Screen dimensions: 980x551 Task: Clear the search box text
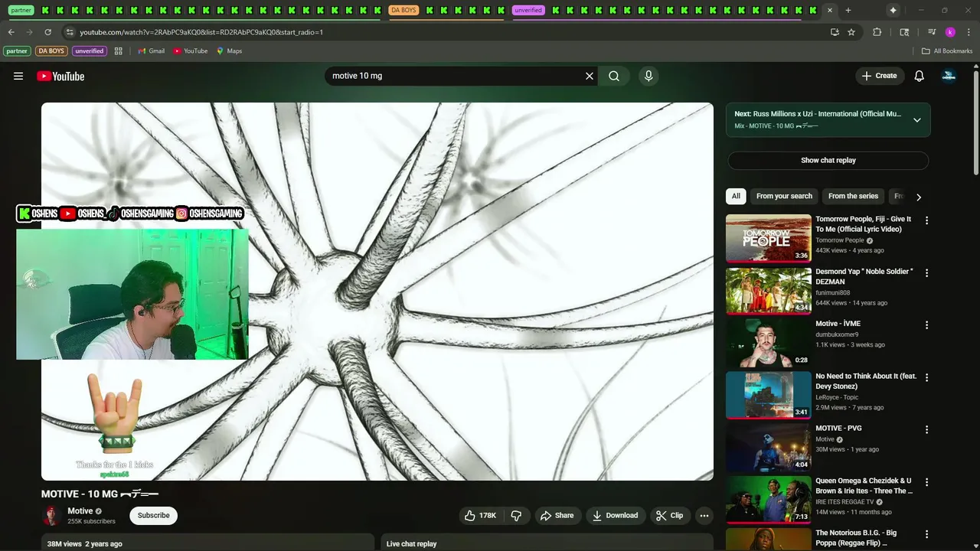tap(590, 76)
